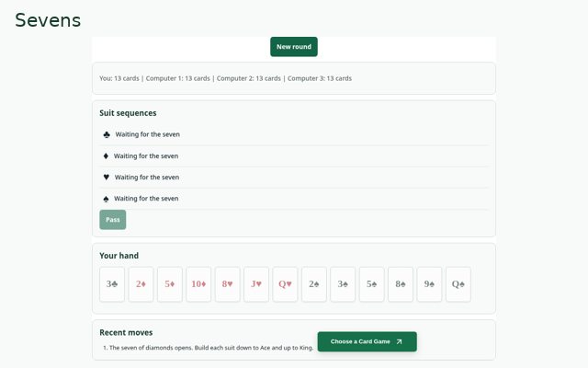The width and height of the screenshot is (588, 368).
Task: Select the Queen of spades card
Action: pyautogui.click(x=458, y=284)
